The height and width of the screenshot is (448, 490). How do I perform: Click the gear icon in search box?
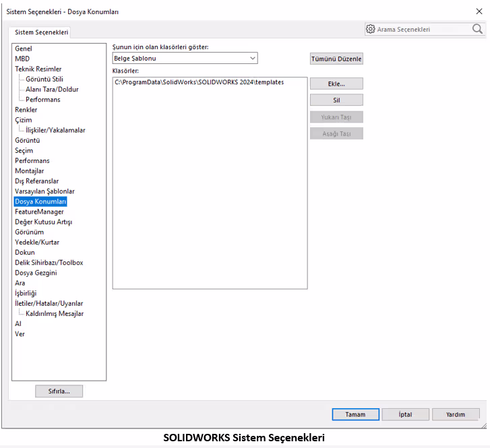tap(370, 29)
